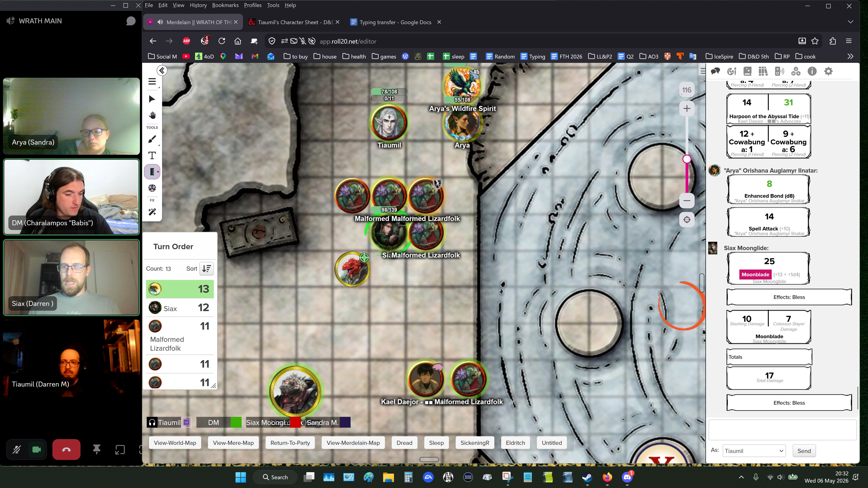Image resolution: width=868 pixels, height=488 pixels.
Task: Open Discord from the taskbar
Action: click(x=627, y=477)
